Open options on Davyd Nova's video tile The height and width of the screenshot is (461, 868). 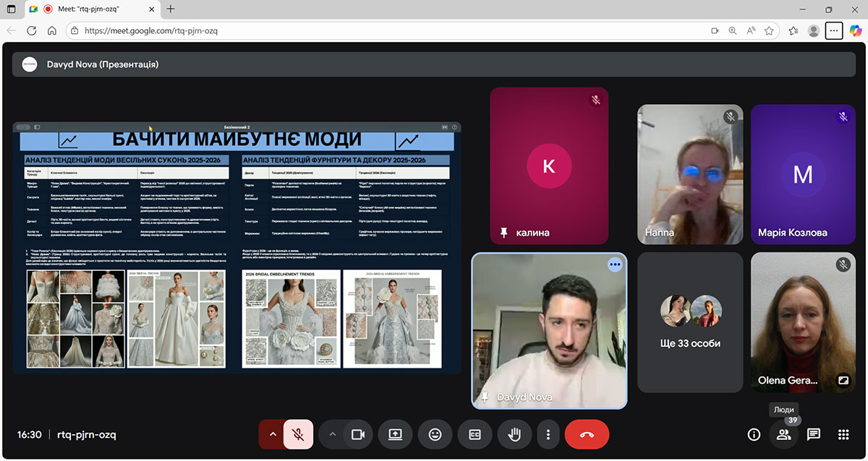click(615, 264)
